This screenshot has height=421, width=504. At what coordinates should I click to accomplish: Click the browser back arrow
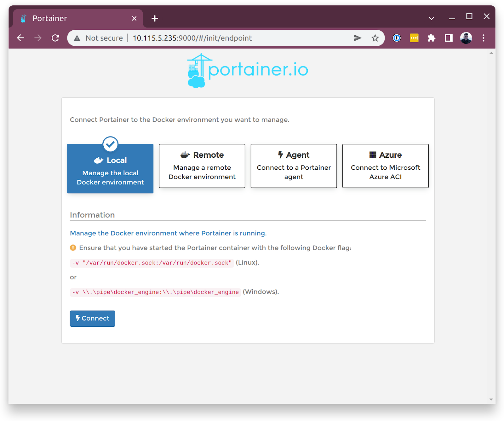[x=21, y=38]
